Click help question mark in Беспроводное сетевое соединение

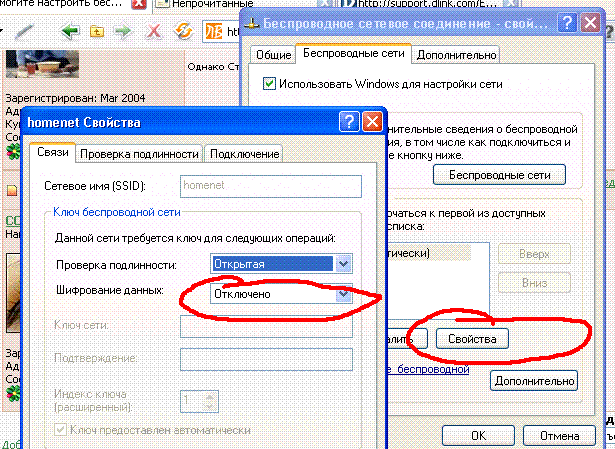567,23
